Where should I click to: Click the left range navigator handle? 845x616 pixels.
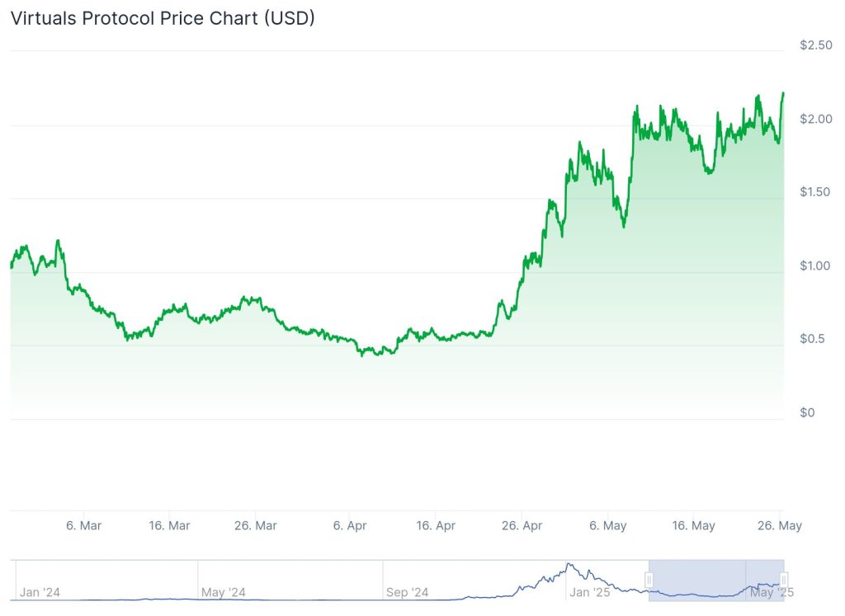pyautogui.click(x=649, y=580)
